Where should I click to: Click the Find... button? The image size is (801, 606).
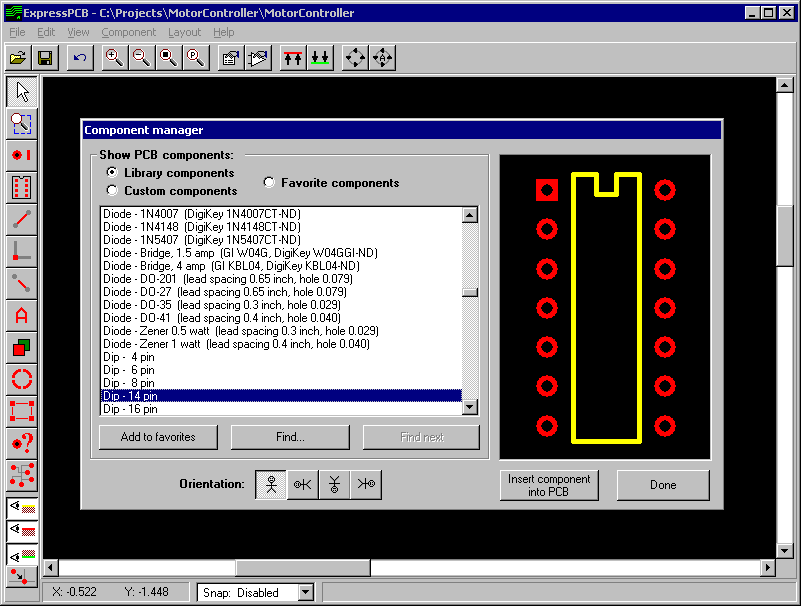pos(290,437)
